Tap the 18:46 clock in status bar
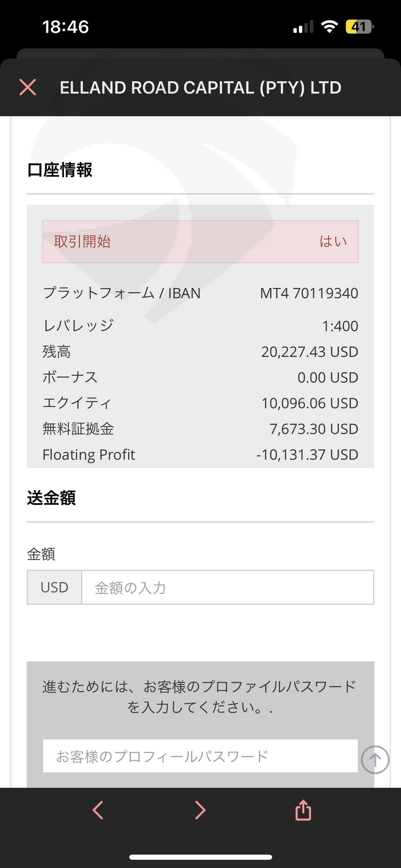Screen dimensions: 401x868 pos(65,27)
